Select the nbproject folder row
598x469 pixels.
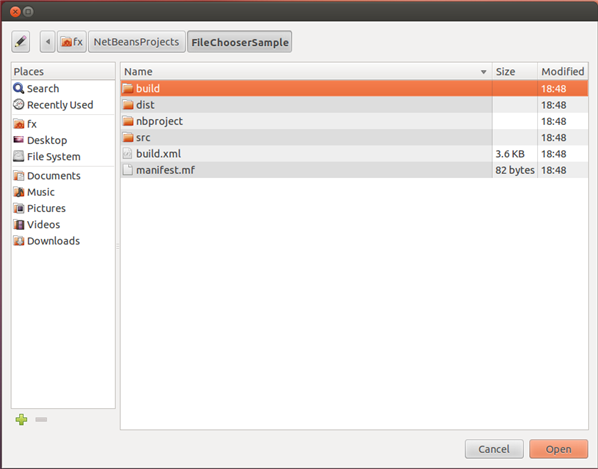354,121
